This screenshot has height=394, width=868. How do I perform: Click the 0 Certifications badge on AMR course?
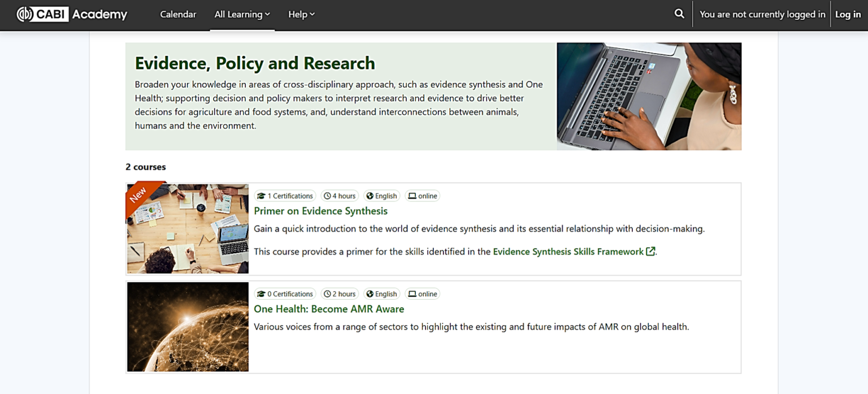pyautogui.click(x=285, y=293)
